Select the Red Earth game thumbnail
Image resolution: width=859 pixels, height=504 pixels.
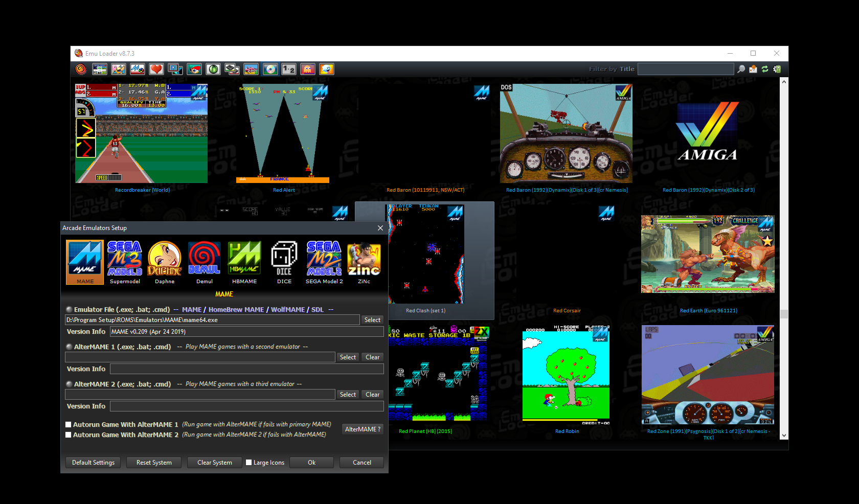(x=708, y=255)
